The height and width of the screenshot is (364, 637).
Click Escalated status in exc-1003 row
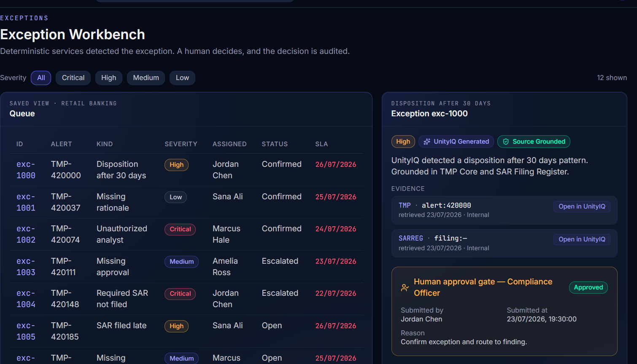pos(280,261)
